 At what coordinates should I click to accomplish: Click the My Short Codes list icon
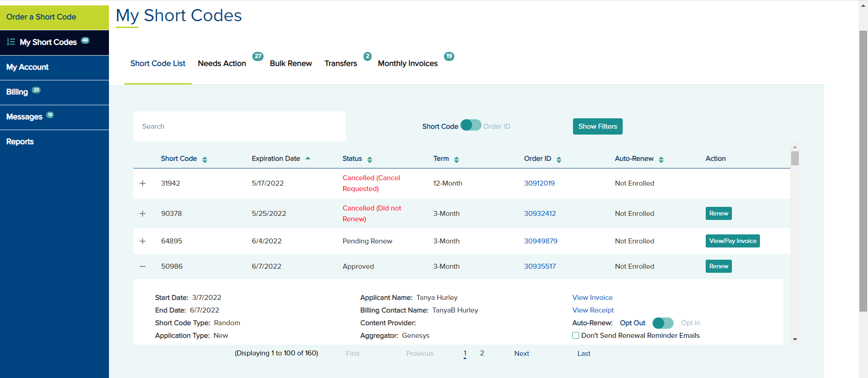[11, 42]
